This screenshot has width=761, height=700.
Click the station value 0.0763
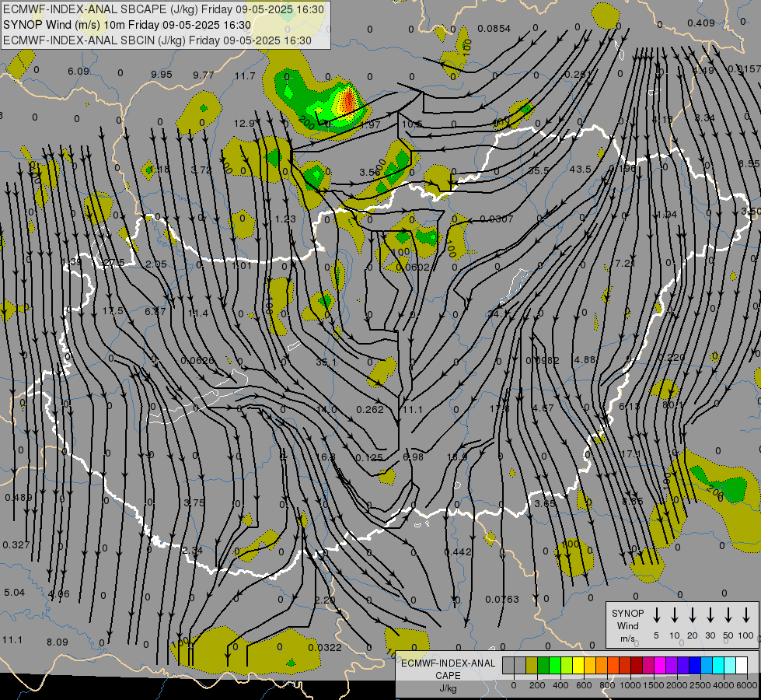502,600
